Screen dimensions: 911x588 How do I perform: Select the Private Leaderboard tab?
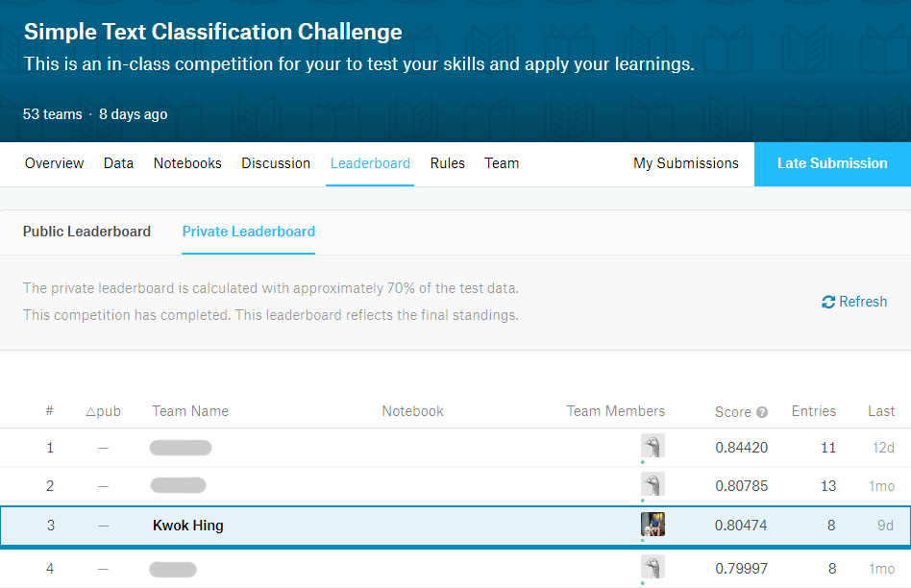249,232
